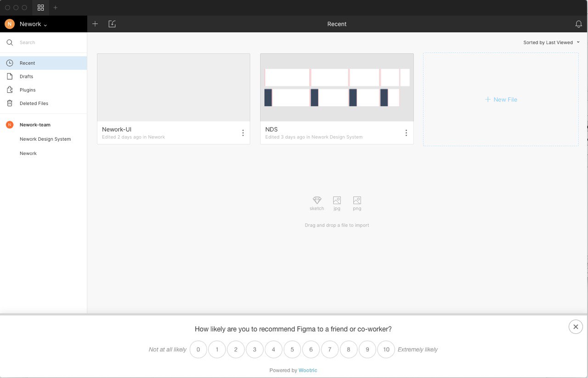Viewport: 588px width, 378px height.
Task: Click the Recent header title
Action: (x=337, y=24)
